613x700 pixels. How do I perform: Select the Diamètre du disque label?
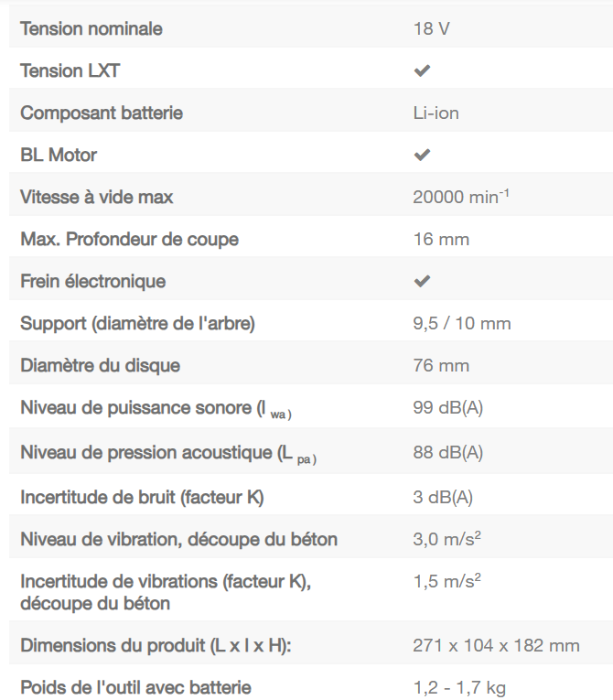pos(101,365)
